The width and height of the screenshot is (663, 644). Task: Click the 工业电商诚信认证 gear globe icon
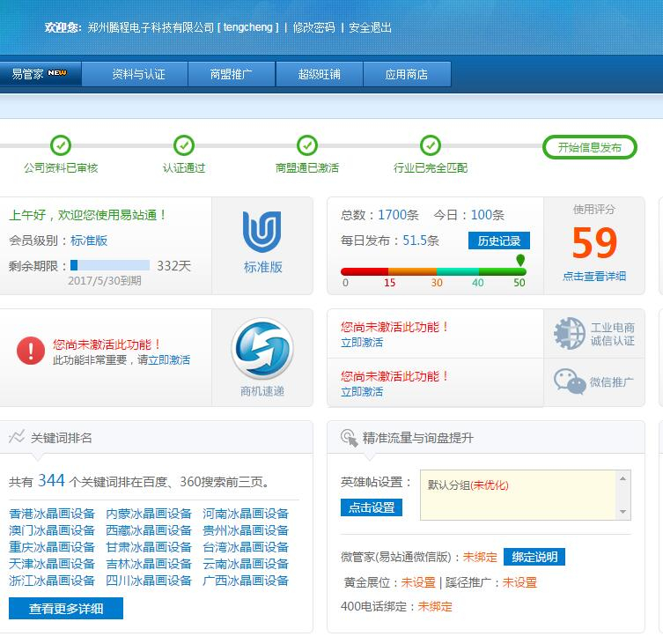click(x=570, y=333)
